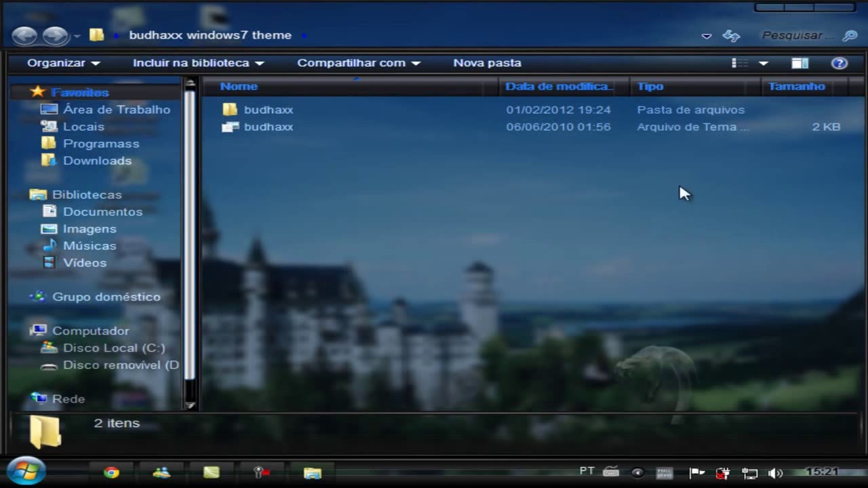Click the folder icon in address bar

pyautogui.click(x=96, y=35)
